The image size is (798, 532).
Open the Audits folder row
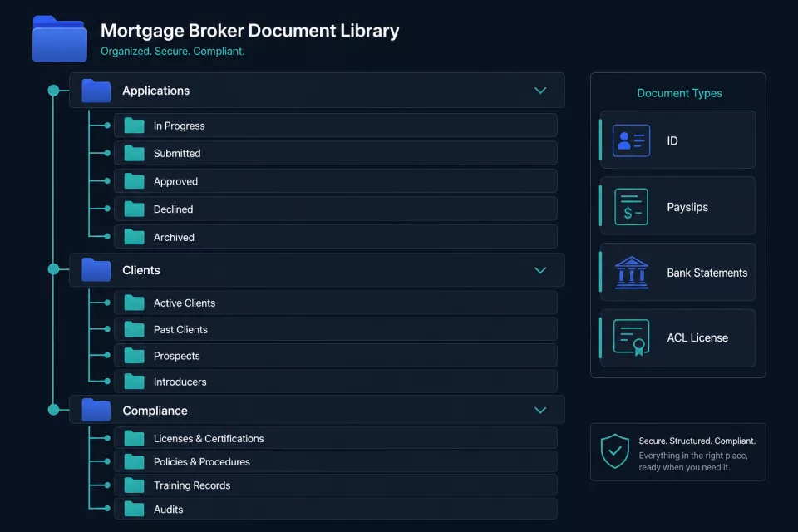pyautogui.click(x=336, y=509)
